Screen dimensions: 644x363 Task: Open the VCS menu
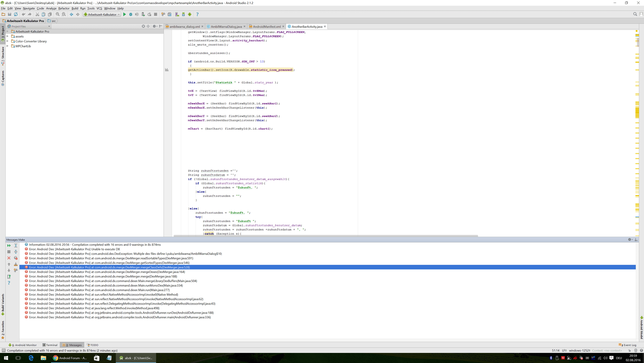[99, 8]
